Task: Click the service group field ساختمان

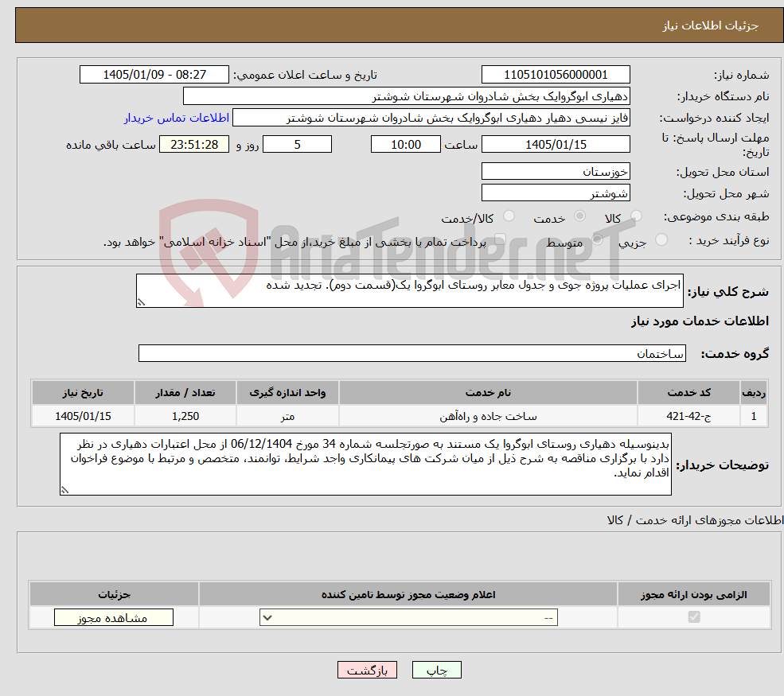Action: (412, 353)
